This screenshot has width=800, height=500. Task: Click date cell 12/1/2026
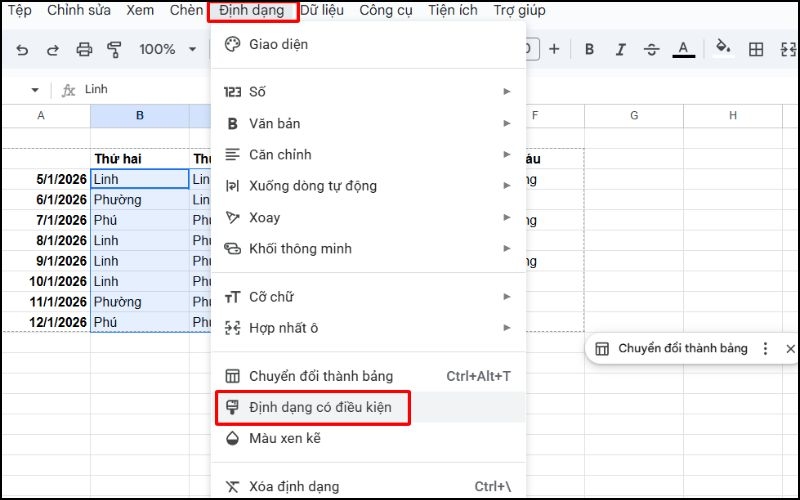46,322
